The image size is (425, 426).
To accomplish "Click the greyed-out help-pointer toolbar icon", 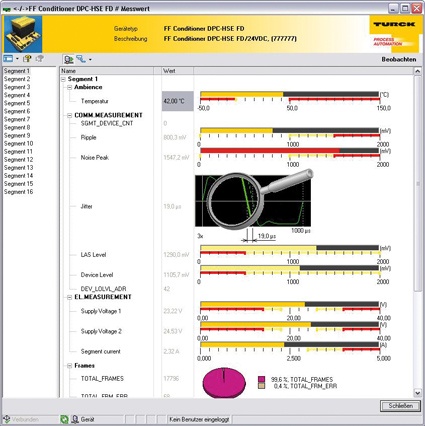I will pos(40,59).
